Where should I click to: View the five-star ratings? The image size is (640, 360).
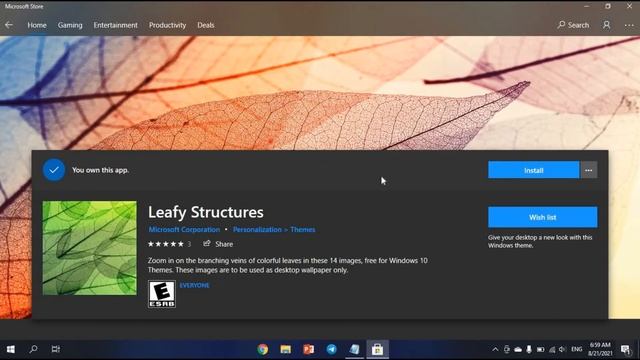[166, 244]
